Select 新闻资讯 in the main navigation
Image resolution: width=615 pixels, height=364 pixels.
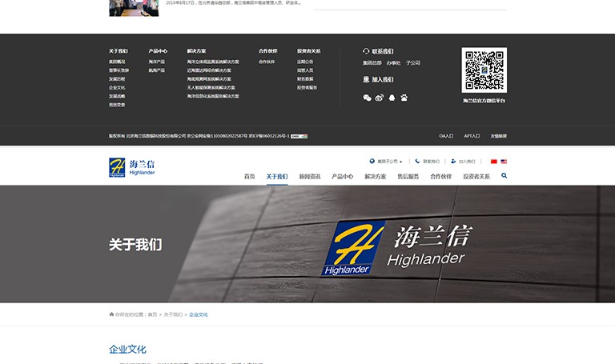[310, 177]
